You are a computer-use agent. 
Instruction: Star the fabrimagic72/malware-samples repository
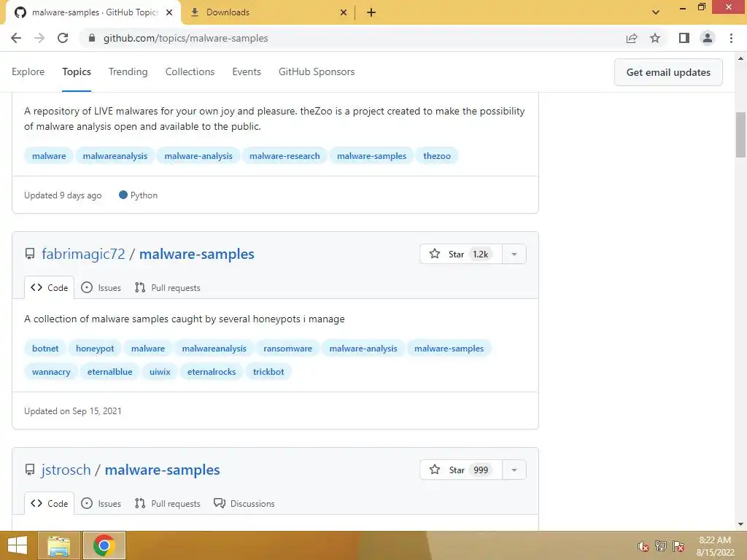(461, 254)
